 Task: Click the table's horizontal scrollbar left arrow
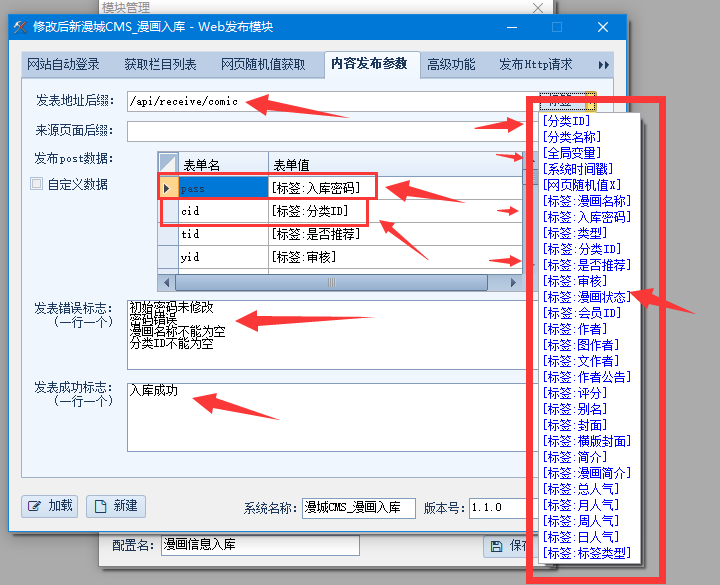pyautogui.click(x=167, y=284)
